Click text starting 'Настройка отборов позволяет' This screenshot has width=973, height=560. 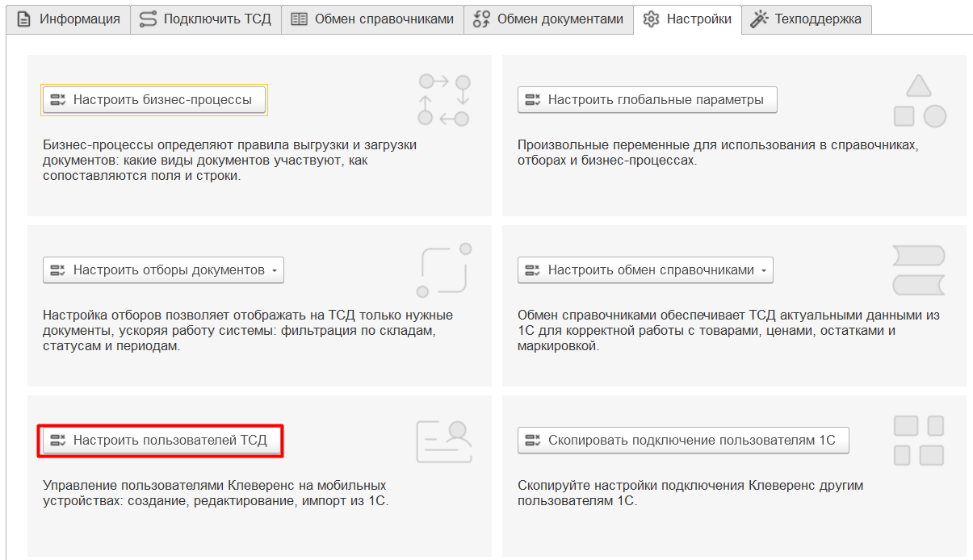coord(247,331)
